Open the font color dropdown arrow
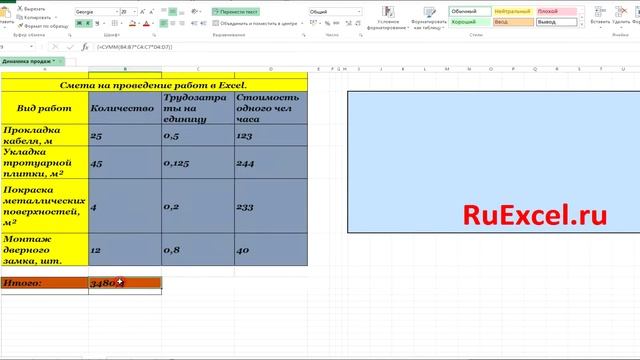The height and width of the screenshot is (360, 640). point(153,24)
